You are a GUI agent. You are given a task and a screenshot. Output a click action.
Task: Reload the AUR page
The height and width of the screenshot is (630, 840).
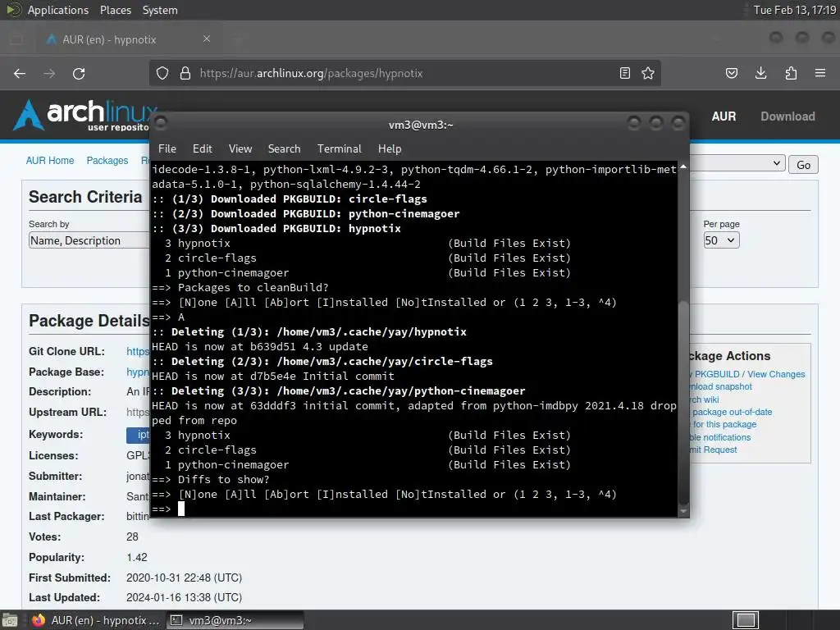[79, 73]
